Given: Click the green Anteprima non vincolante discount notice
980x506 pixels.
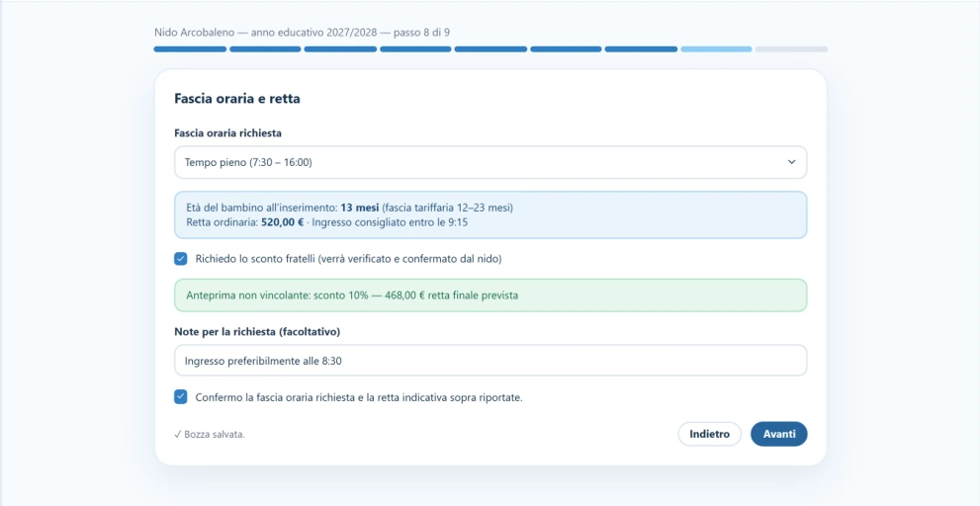Looking at the screenshot, I should click(490, 295).
